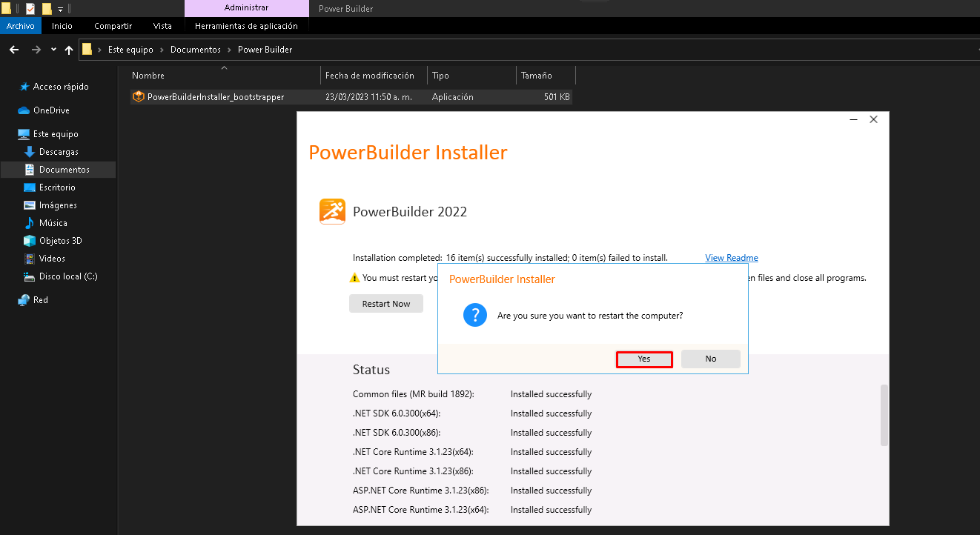Screen dimensions: 980x535
Task: Click No in the restart confirmation dialog
Action: click(710, 359)
